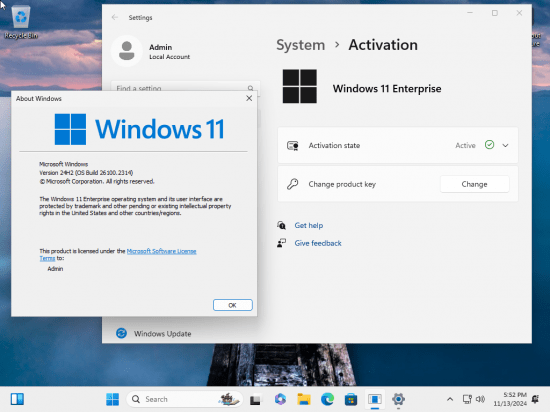Click the Admin profile avatar in Settings
550x412 pixels.
click(127, 51)
